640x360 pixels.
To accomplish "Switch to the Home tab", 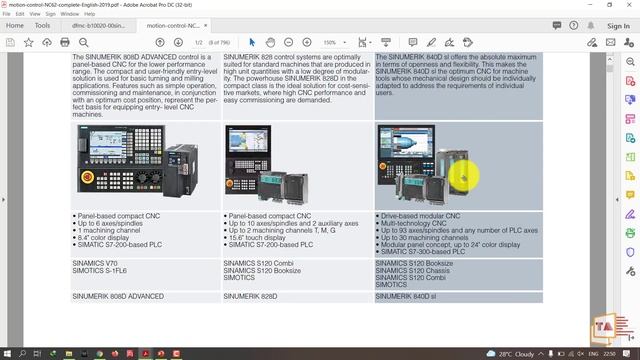I will tap(15, 25).
